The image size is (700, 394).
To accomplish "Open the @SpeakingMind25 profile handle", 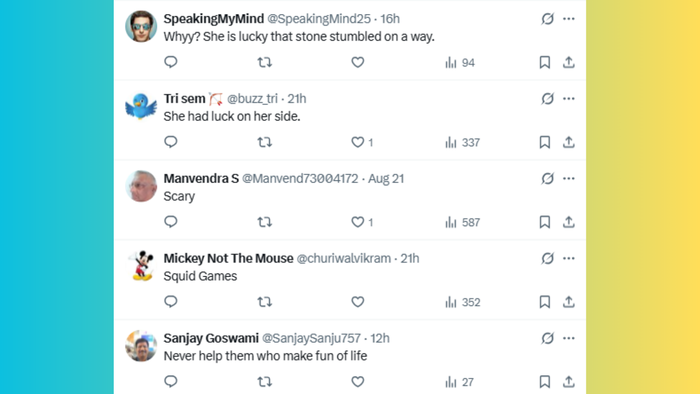I will coord(319,19).
